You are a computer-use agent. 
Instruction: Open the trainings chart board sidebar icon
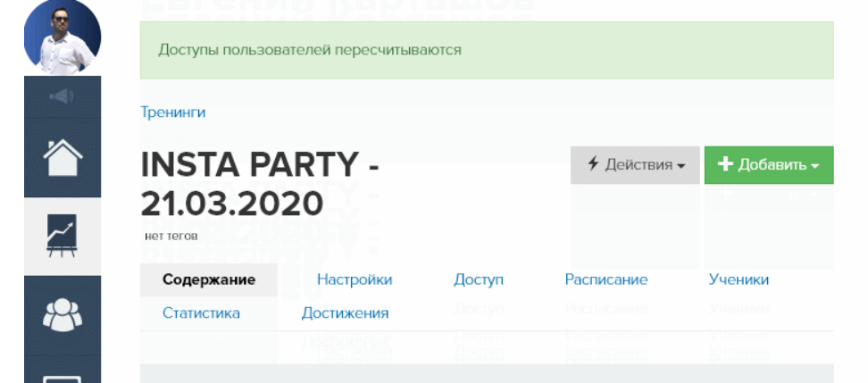62,236
